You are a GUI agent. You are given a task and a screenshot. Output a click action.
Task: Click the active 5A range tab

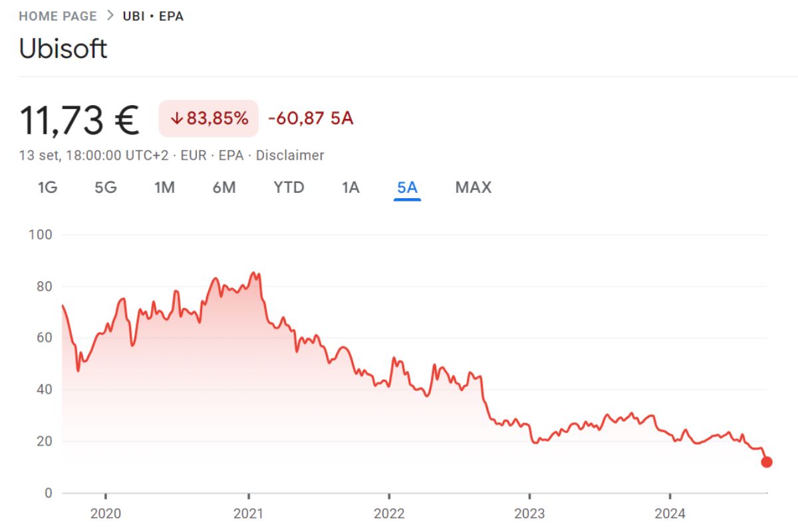click(x=407, y=188)
